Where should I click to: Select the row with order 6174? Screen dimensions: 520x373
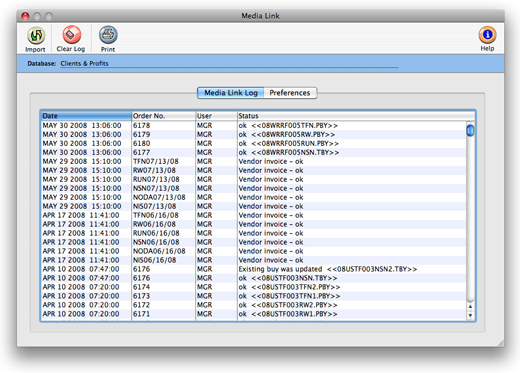click(x=253, y=287)
